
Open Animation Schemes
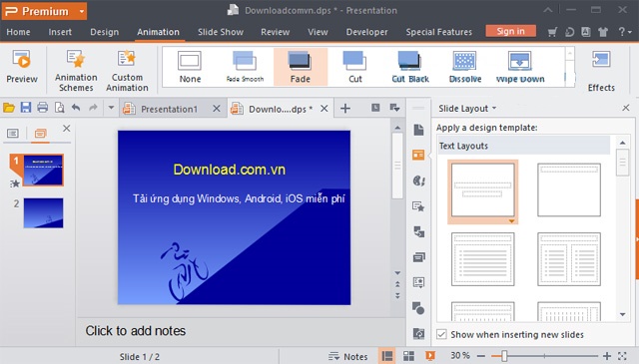[x=76, y=71]
